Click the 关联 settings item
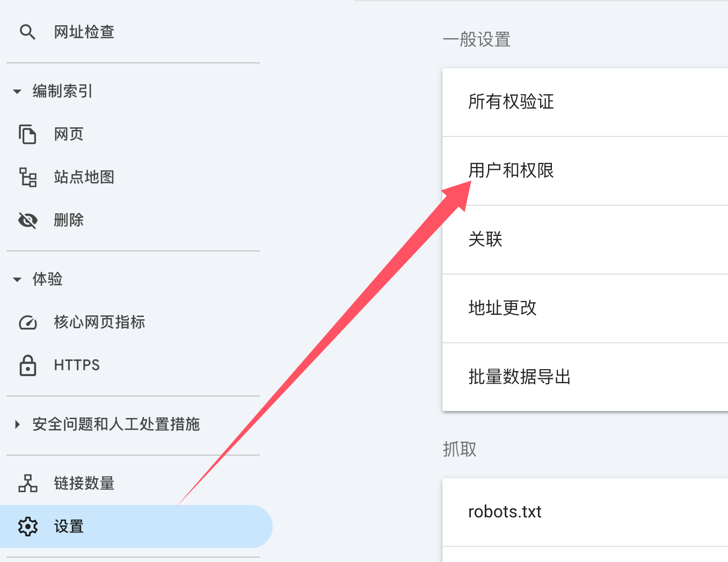The image size is (728, 562). click(485, 240)
